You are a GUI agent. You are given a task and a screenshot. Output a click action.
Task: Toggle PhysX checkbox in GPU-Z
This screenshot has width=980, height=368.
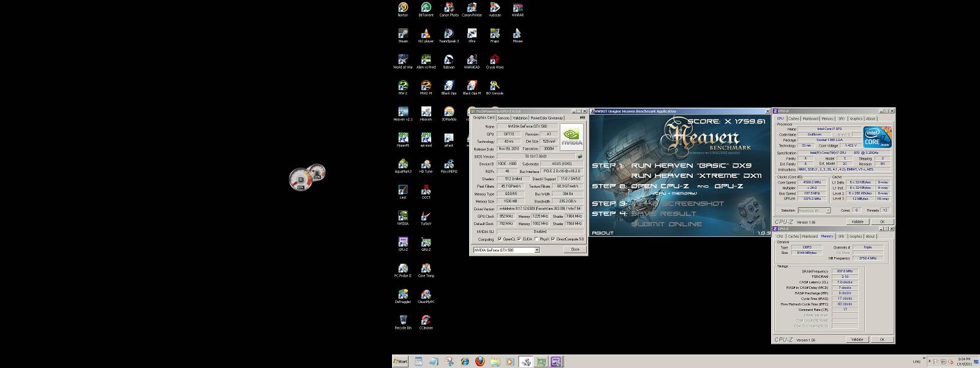(537, 239)
